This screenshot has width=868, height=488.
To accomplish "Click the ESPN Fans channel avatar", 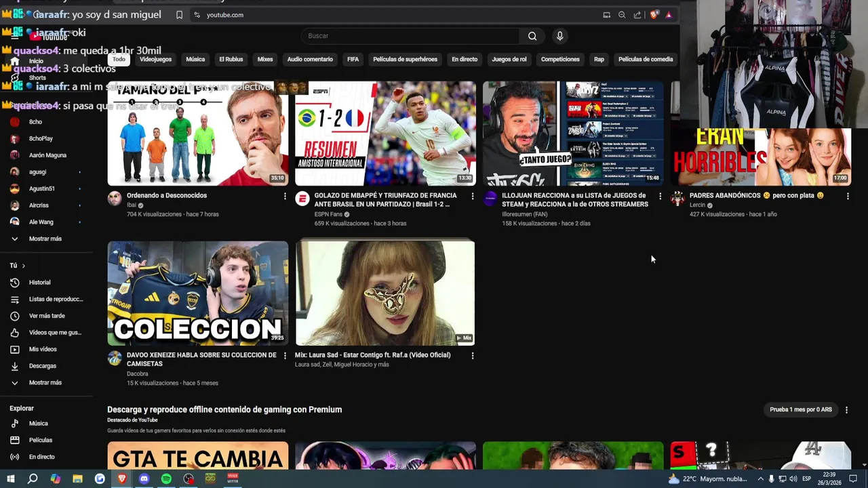I will click(302, 199).
